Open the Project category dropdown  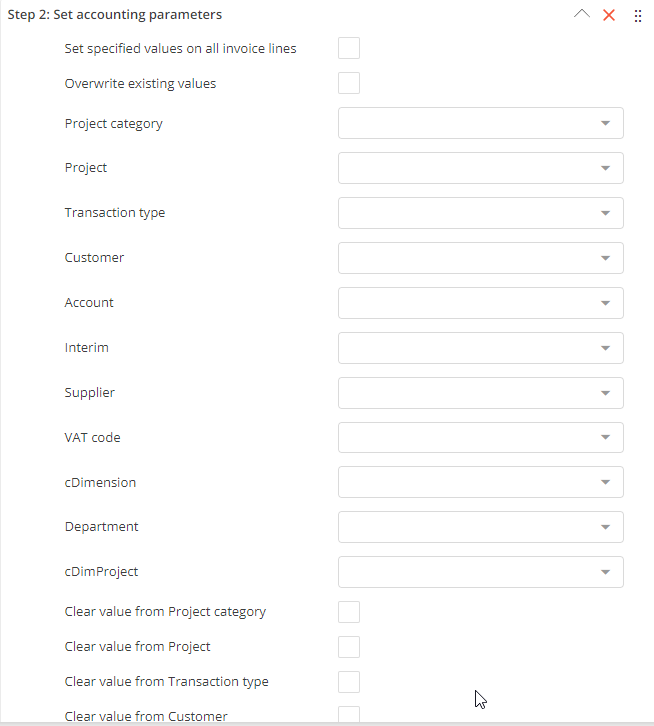(x=604, y=123)
